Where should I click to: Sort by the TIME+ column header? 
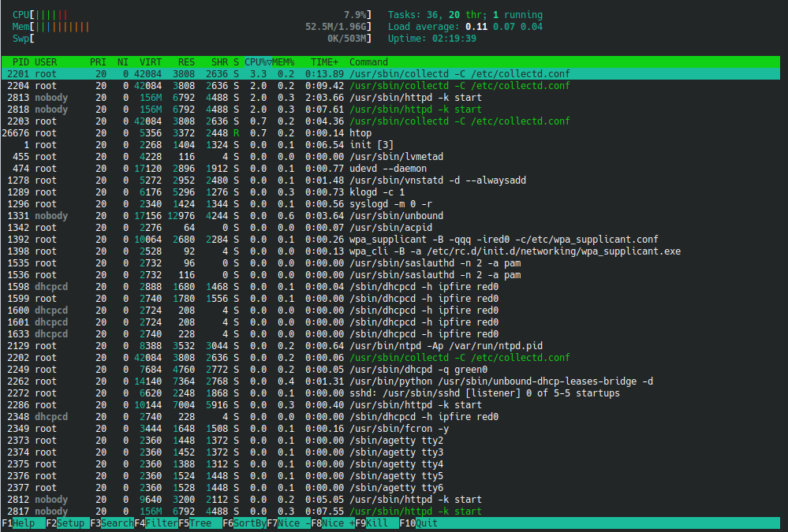pyautogui.click(x=324, y=61)
